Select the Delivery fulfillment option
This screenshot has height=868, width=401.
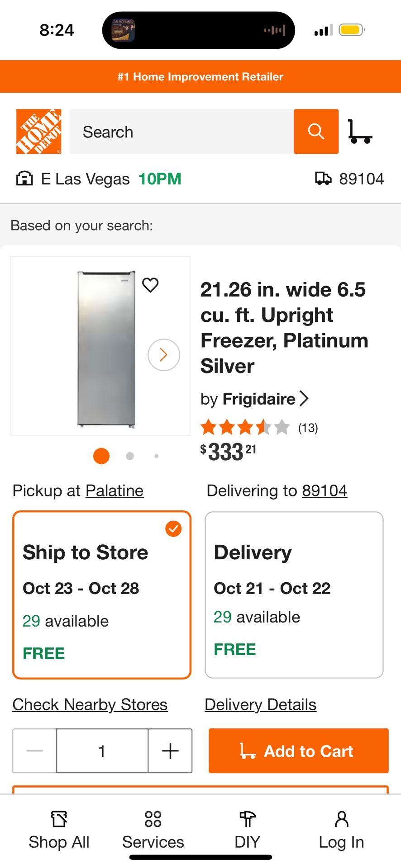click(294, 595)
